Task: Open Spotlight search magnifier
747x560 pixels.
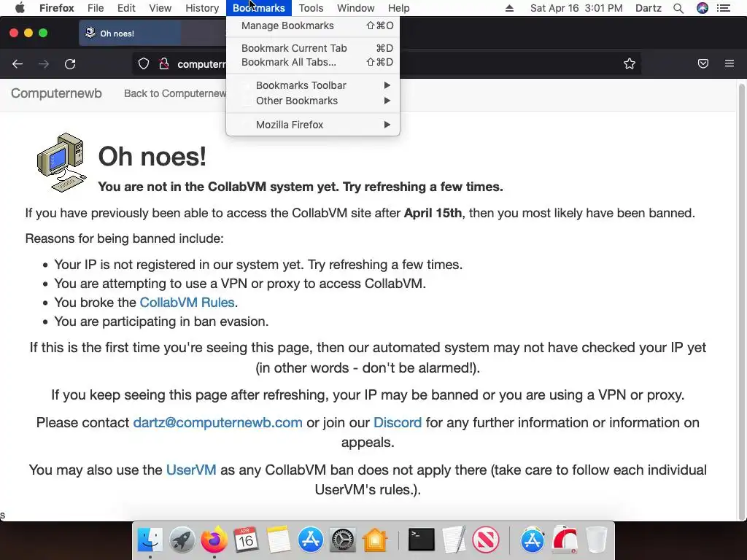Action: pos(678,8)
